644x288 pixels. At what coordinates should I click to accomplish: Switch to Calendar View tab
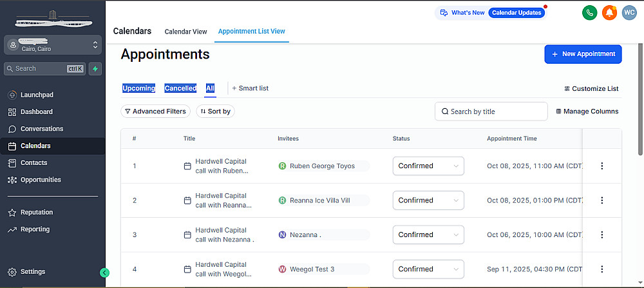point(185,32)
